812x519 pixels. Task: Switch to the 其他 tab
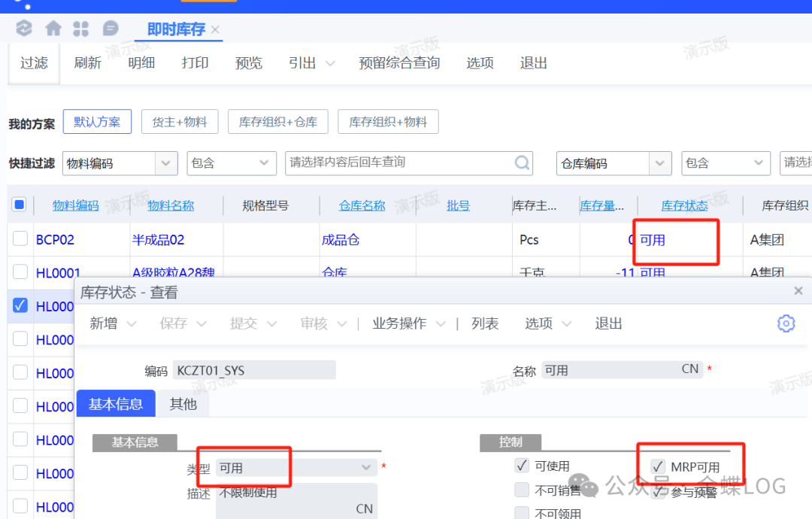pos(183,404)
